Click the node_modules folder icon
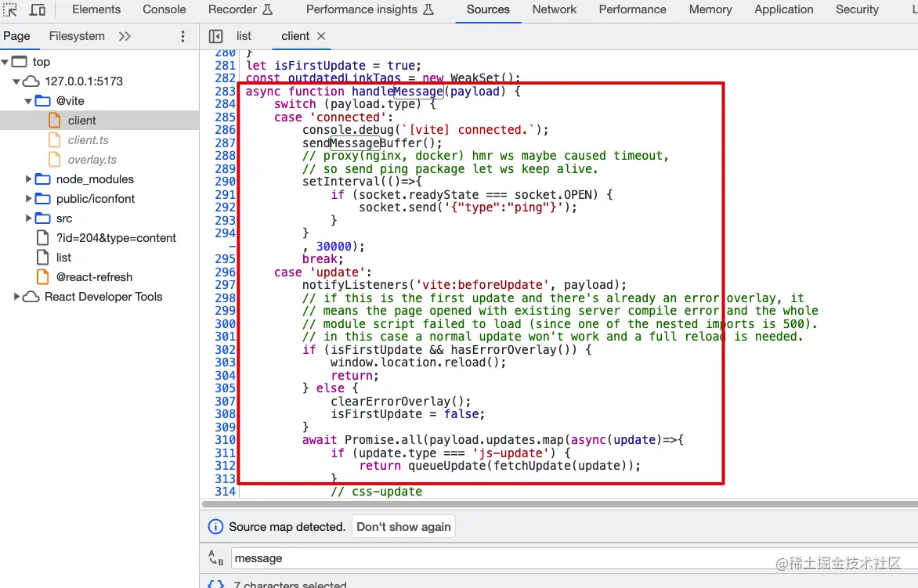Image resolution: width=918 pixels, height=588 pixels. point(43,179)
